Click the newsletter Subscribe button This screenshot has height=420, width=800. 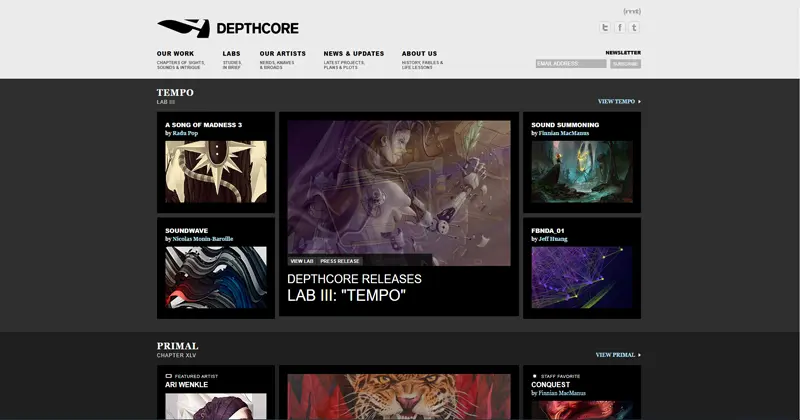pos(626,64)
